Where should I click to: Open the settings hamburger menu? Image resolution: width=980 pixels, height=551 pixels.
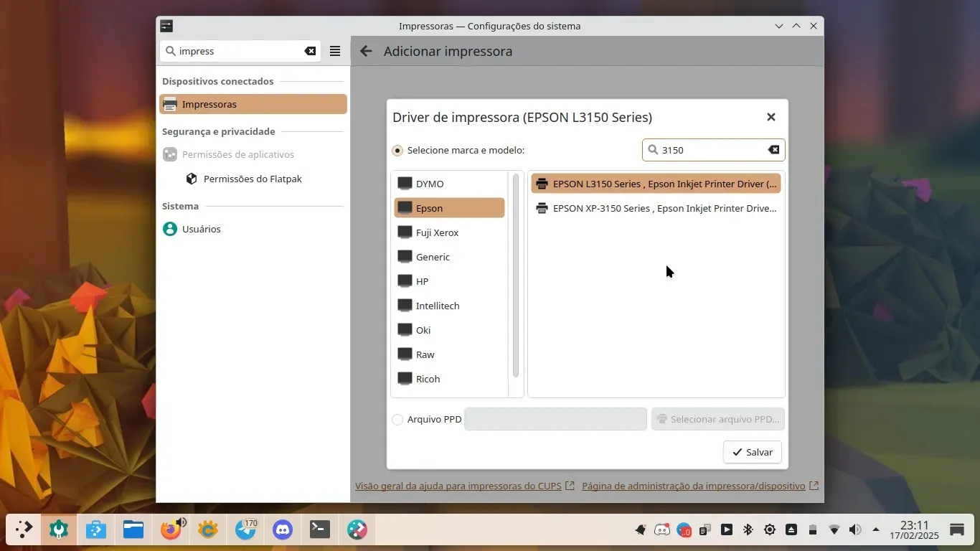click(335, 51)
